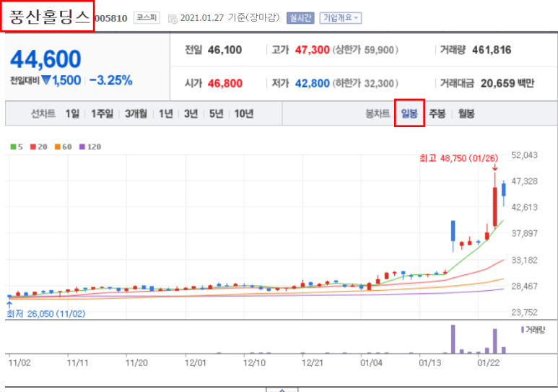Click the 52,043 price axis label

click(524, 155)
